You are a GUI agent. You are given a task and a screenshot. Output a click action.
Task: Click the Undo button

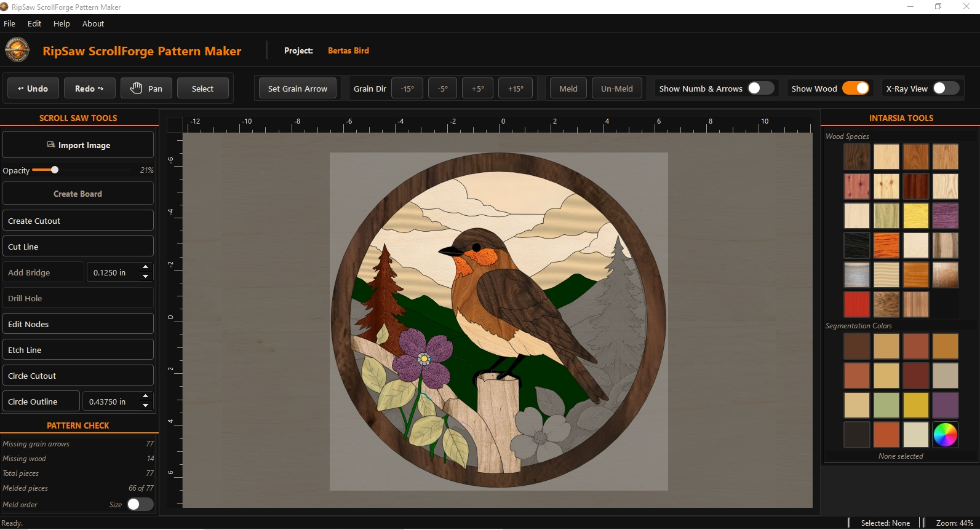point(33,89)
